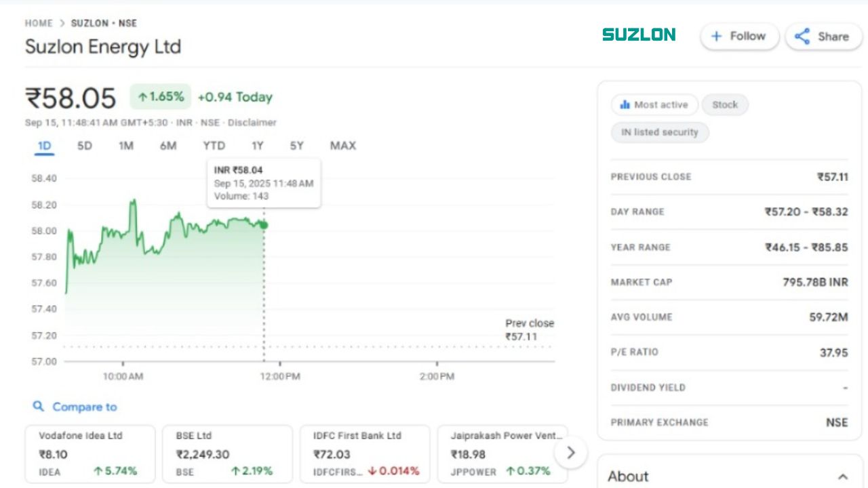This screenshot has width=868, height=488.
Task: Click the Stock chip
Action: tap(725, 105)
